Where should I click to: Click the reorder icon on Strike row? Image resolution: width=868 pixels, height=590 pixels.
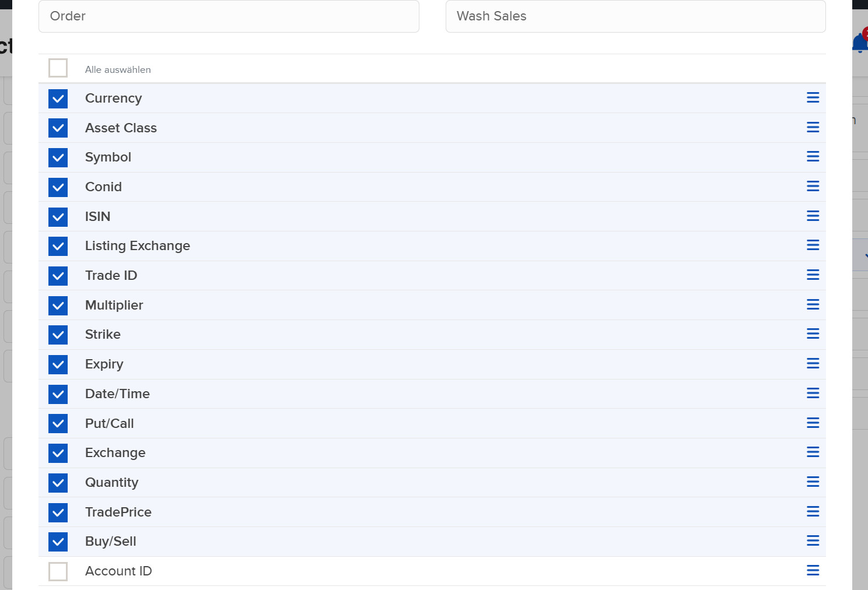click(813, 334)
